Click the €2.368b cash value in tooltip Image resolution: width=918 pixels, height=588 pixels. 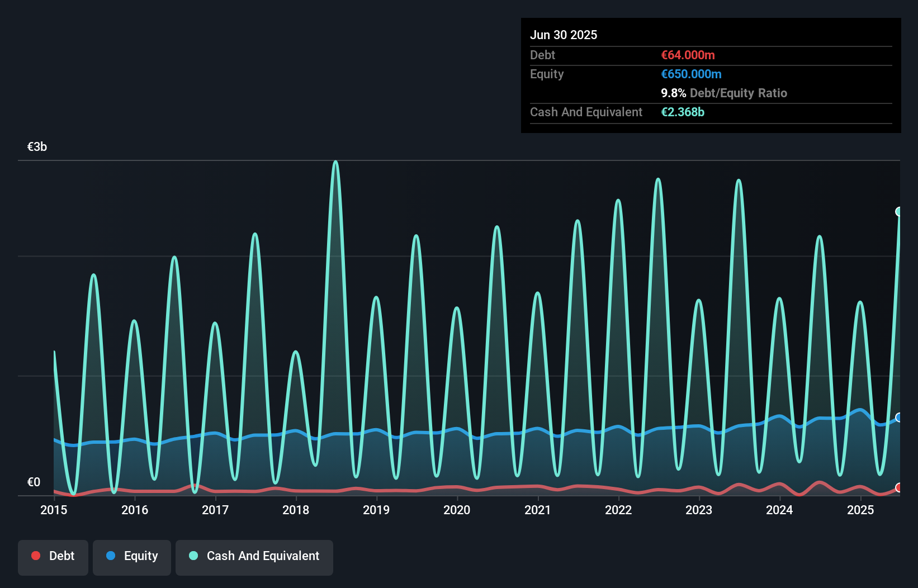pyautogui.click(x=683, y=112)
